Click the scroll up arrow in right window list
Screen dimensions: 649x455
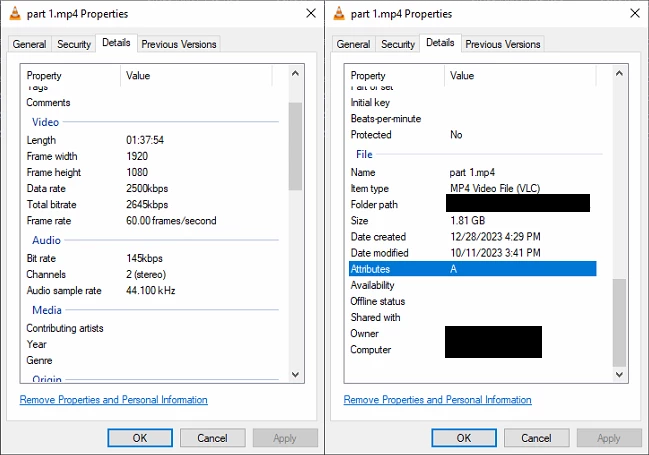[x=619, y=74]
